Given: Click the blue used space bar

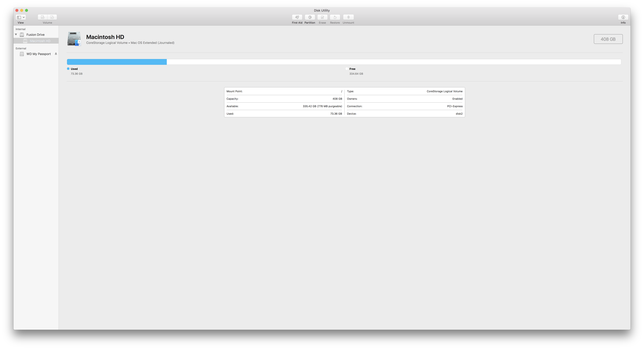Looking at the screenshot, I should coord(117,62).
